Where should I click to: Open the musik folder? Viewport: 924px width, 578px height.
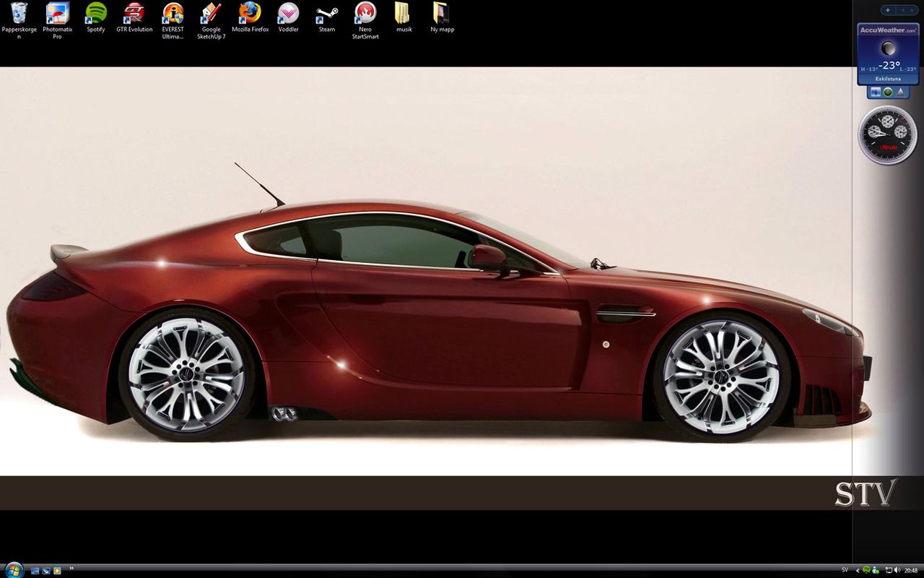[404, 14]
